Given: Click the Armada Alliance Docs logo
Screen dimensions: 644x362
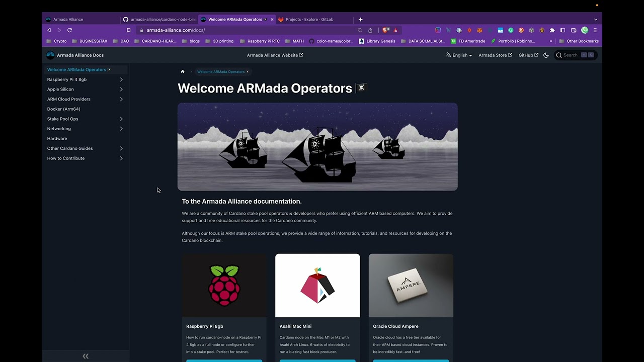Looking at the screenshot, I should (75, 55).
